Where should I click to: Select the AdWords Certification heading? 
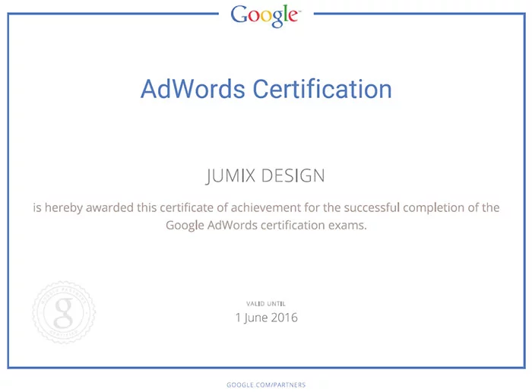click(x=266, y=89)
